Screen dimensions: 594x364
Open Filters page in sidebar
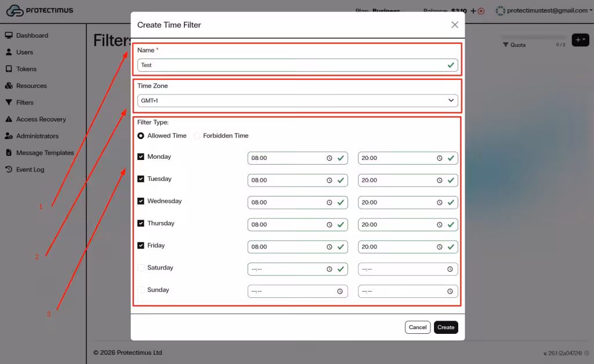[25, 103]
